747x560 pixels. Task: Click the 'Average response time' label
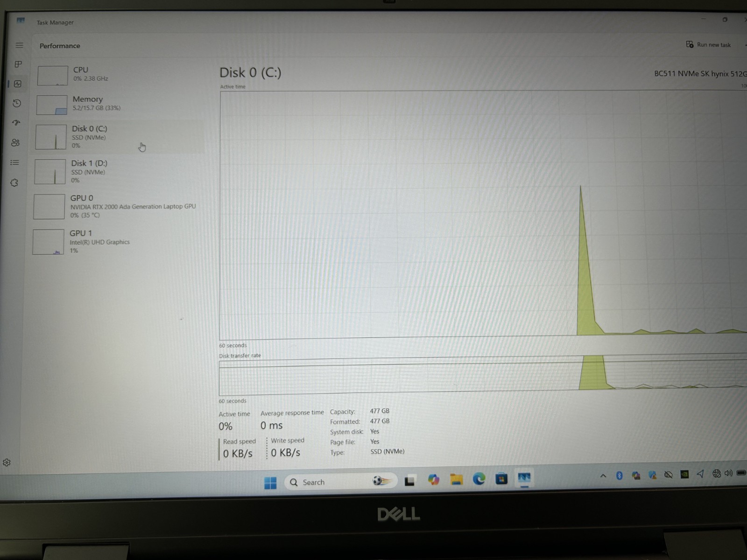(292, 413)
